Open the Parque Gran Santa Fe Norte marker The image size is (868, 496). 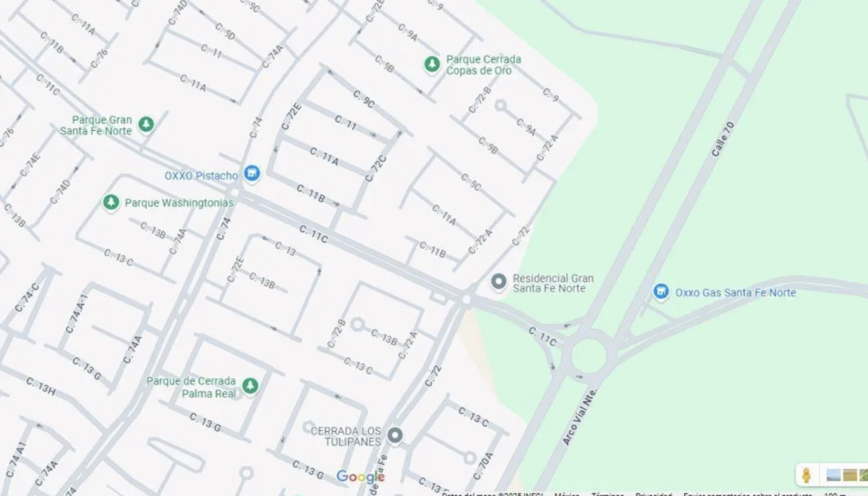click(146, 124)
